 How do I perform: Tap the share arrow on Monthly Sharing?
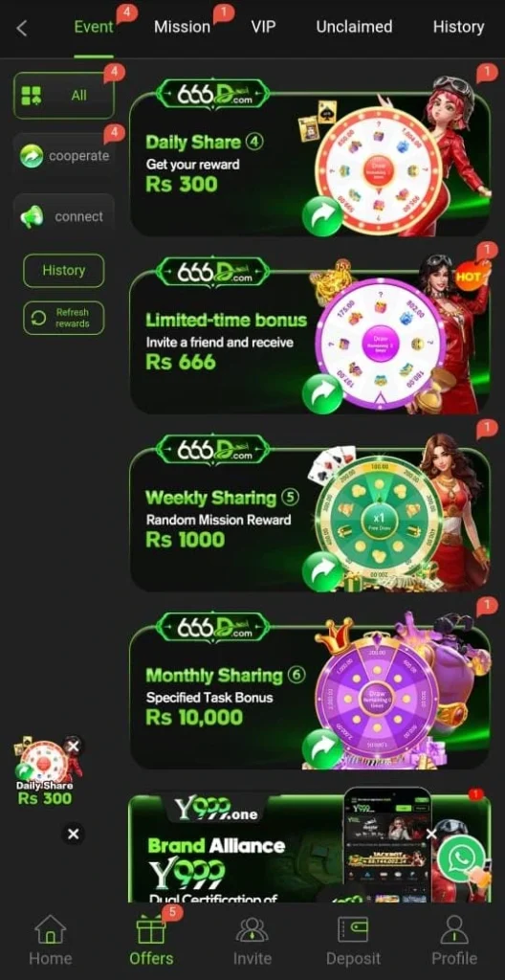click(x=322, y=748)
